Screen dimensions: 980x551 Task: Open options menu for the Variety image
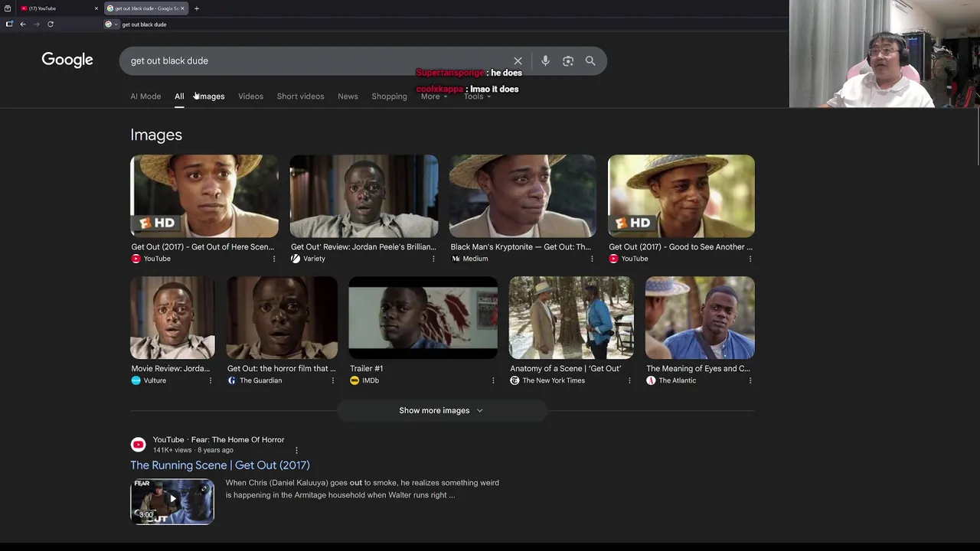click(433, 259)
